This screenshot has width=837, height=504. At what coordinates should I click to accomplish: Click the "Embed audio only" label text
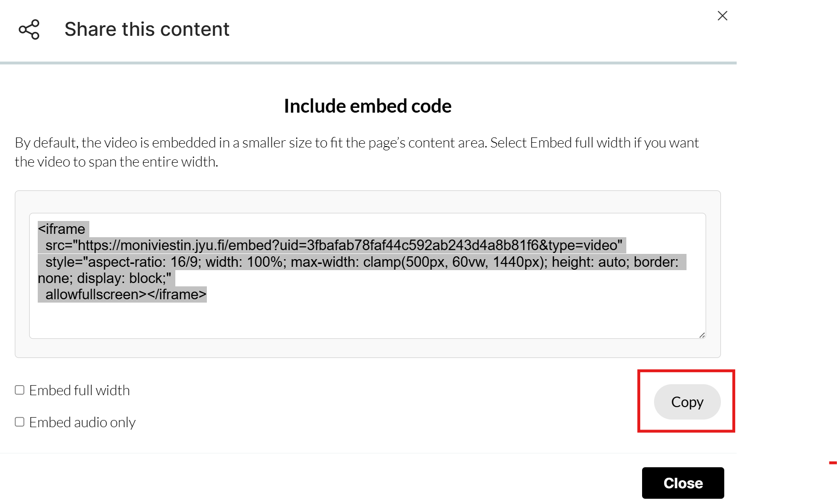[82, 422]
